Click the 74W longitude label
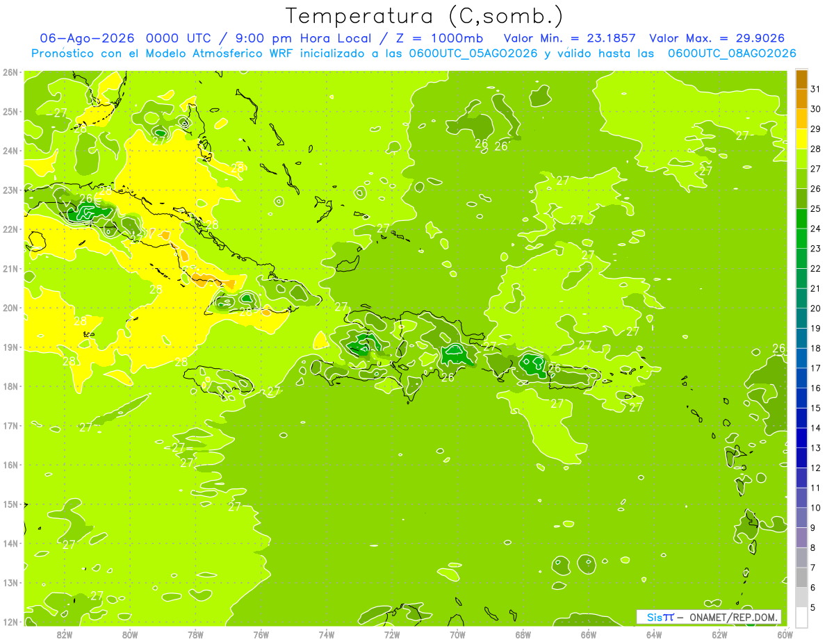This screenshot has width=834, height=644. [327, 634]
